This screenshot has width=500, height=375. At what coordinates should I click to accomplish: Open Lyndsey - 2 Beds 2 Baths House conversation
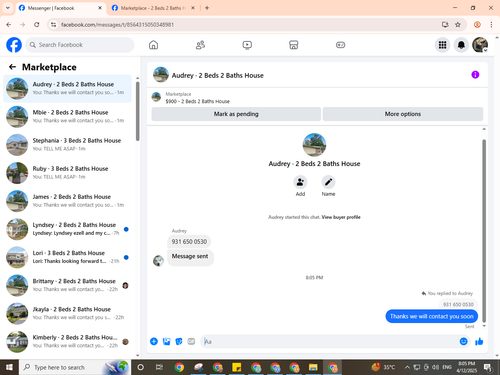[67, 229]
